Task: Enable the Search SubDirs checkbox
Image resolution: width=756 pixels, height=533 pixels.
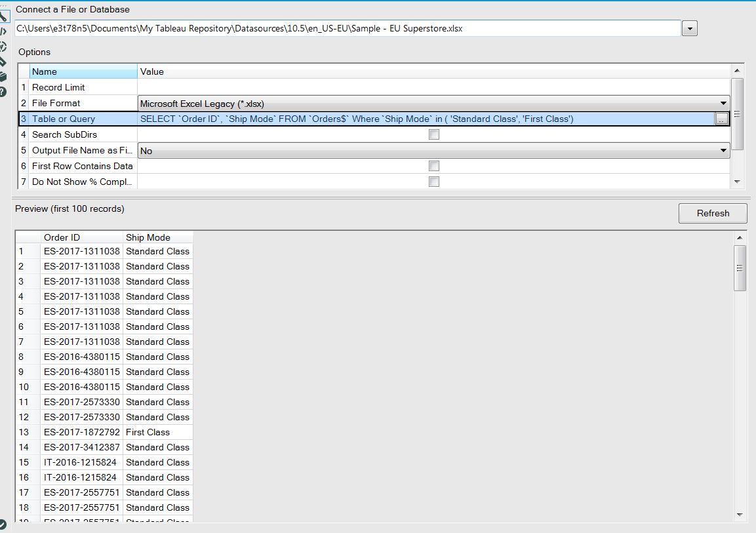Action: [434, 134]
